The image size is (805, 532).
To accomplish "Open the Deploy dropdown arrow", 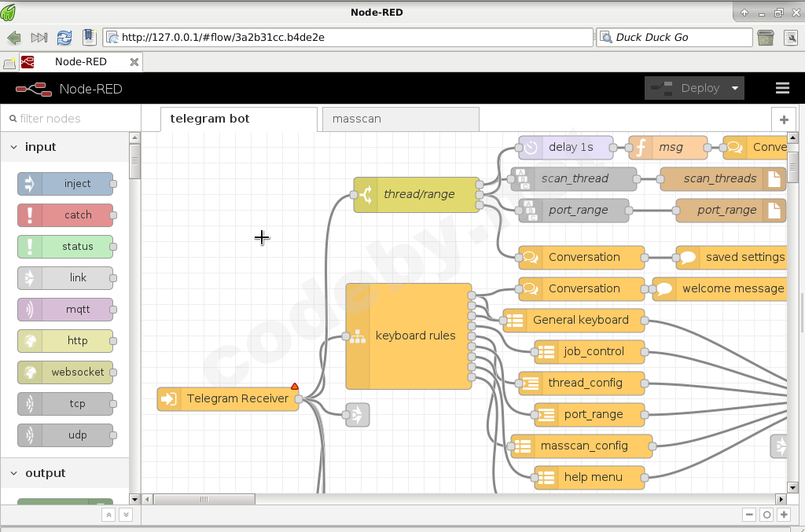I will tap(735, 88).
